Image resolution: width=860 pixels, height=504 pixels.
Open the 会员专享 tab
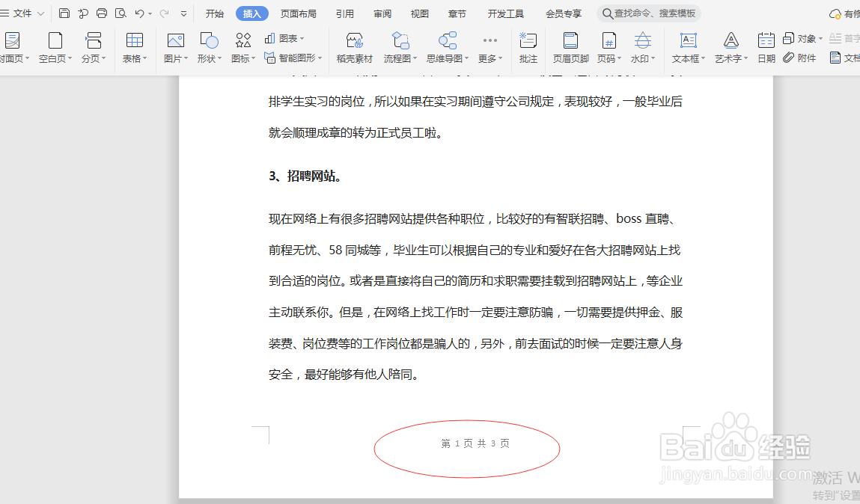[564, 13]
